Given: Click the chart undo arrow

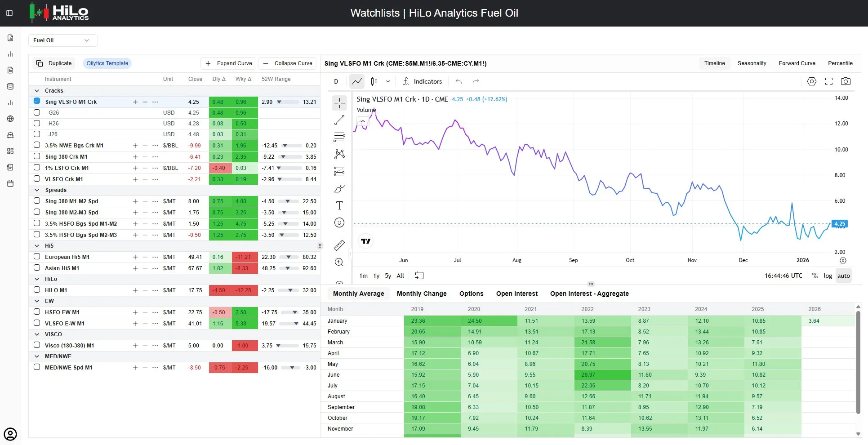Looking at the screenshot, I should coord(458,81).
